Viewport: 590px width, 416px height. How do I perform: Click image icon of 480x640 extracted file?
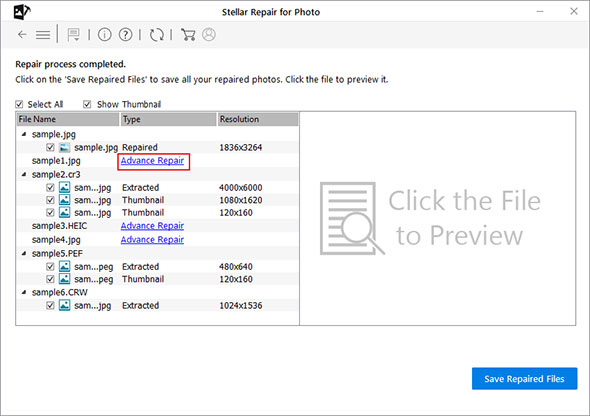click(x=64, y=267)
